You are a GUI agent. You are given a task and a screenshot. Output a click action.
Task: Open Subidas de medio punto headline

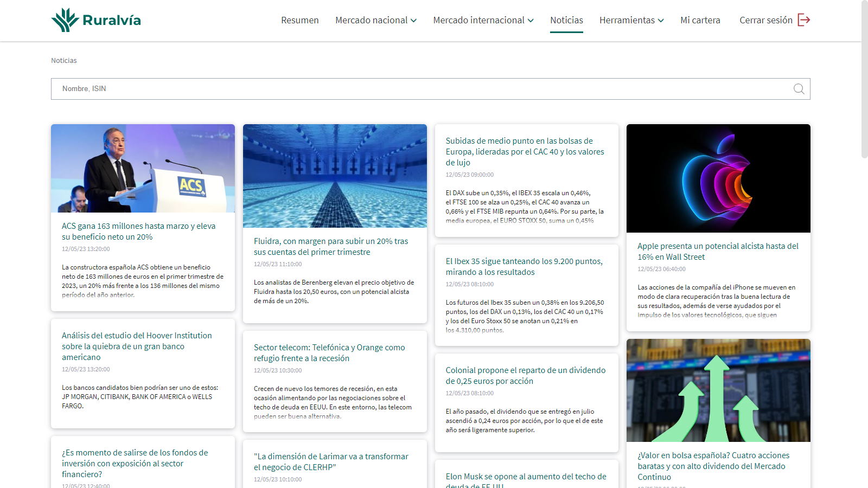[x=525, y=152]
